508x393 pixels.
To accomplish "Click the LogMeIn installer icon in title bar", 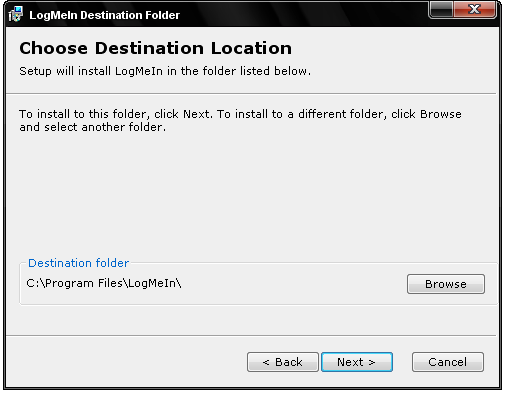I will (x=16, y=14).
